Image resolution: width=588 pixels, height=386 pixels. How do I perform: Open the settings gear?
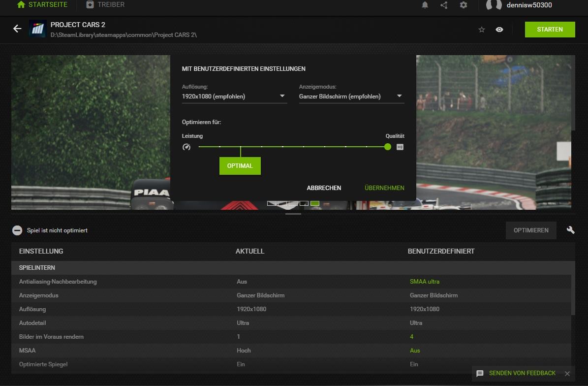tap(464, 5)
